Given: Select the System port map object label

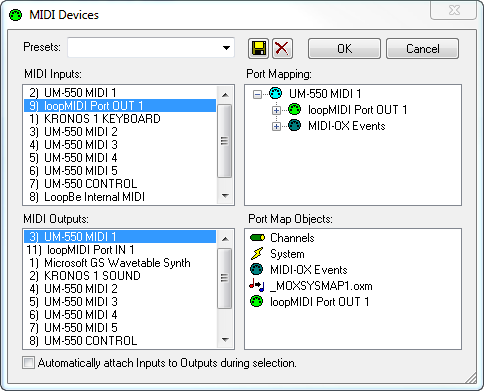Looking at the screenshot, I should 287,254.
